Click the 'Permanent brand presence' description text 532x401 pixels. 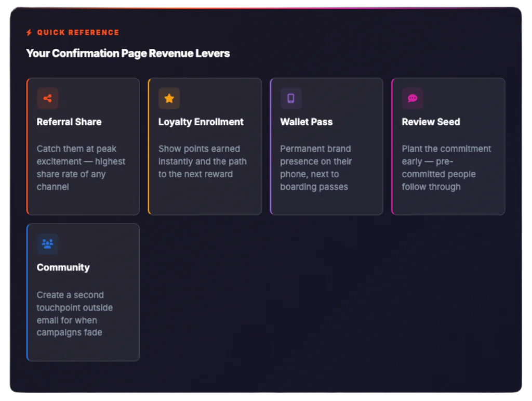pos(316,167)
